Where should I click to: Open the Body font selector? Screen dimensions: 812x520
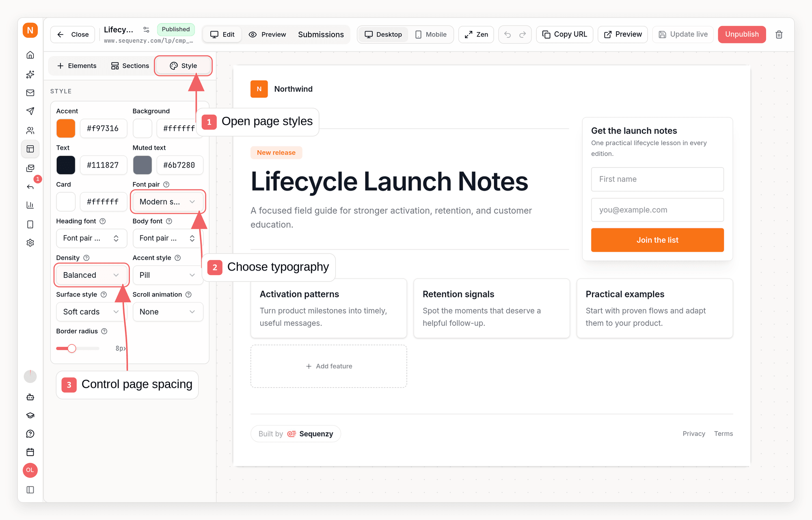[x=168, y=238]
